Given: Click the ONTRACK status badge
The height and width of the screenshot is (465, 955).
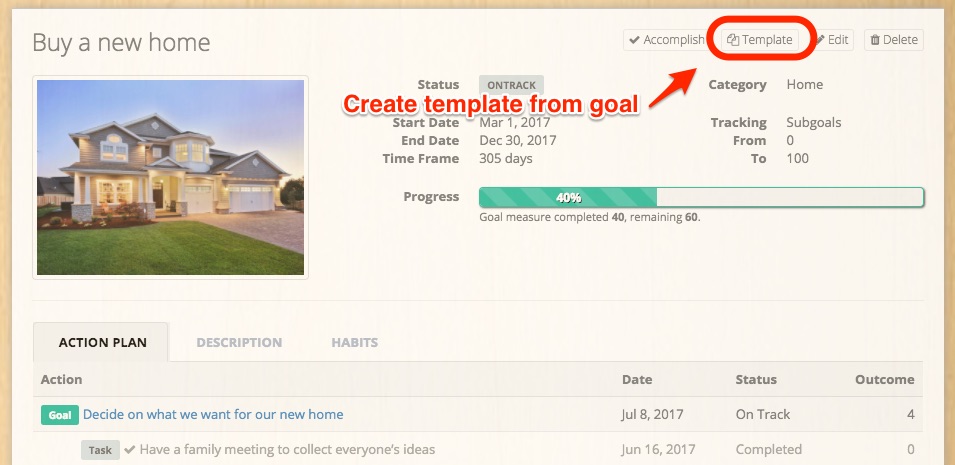Looking at the screenshot, I should (511, 85).
